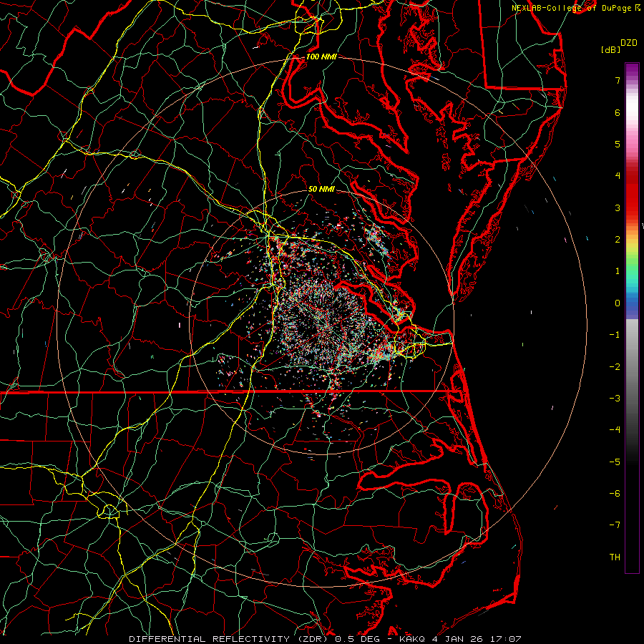
Task: Click the (ZDR) caption text
Action: point(312,639)
